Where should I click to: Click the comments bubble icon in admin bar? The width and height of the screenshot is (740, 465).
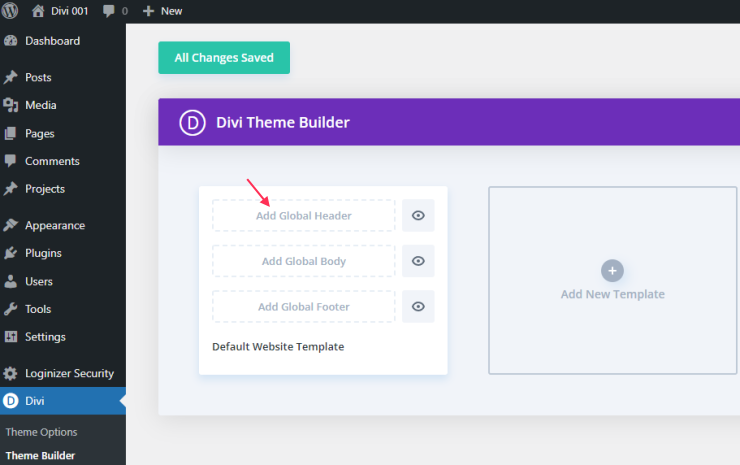(x=109, y=11)
